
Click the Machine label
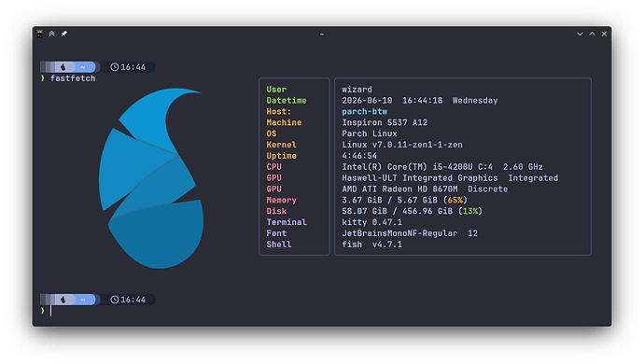click(284, 123)
